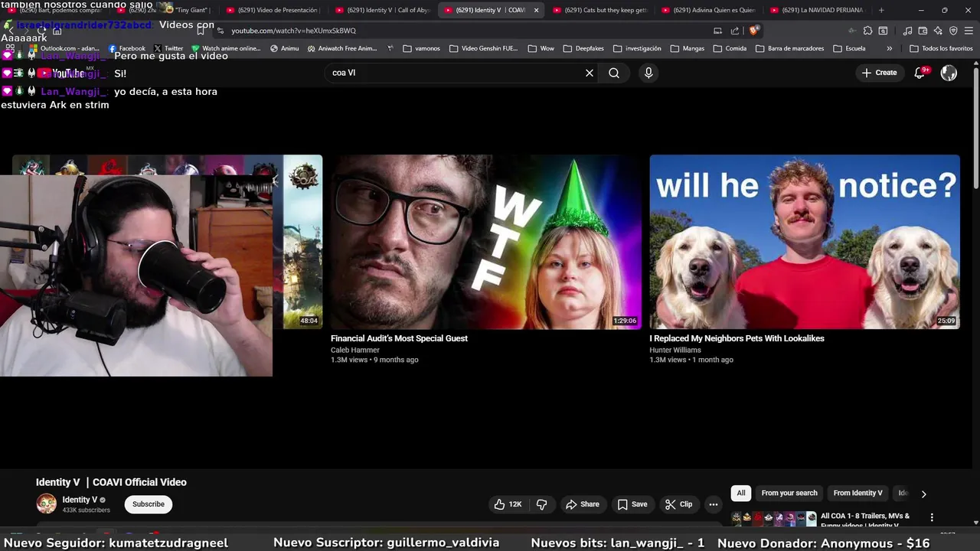Click the Share button
The width and height of the screenshot is (980, 551).
pyautogui.click(x=582, y=504)
